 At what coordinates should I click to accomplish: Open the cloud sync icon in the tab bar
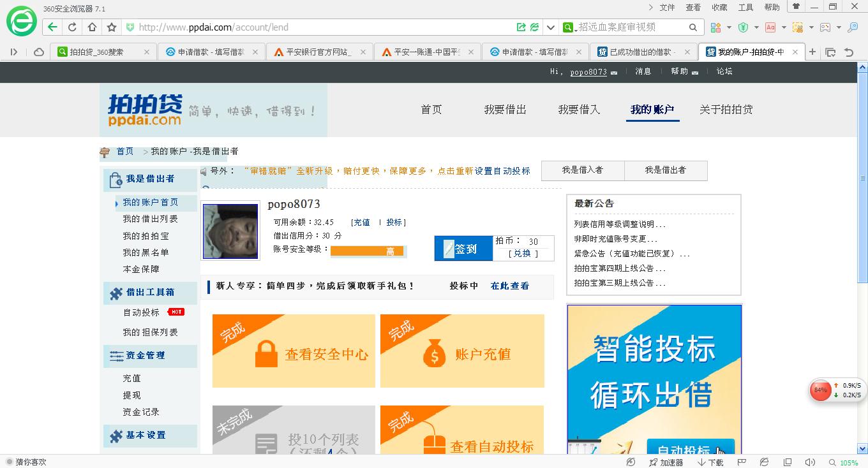(x=38, y=52)
